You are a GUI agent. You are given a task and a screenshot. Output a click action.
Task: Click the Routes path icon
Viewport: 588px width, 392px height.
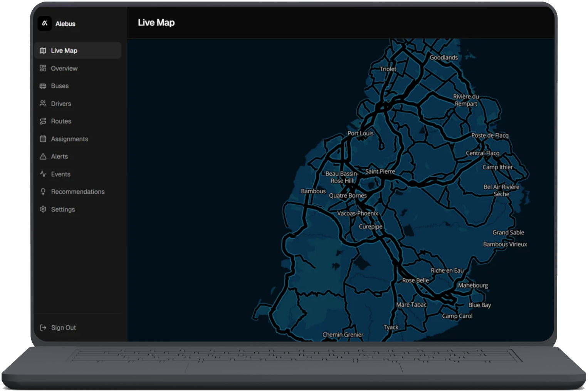43,121
